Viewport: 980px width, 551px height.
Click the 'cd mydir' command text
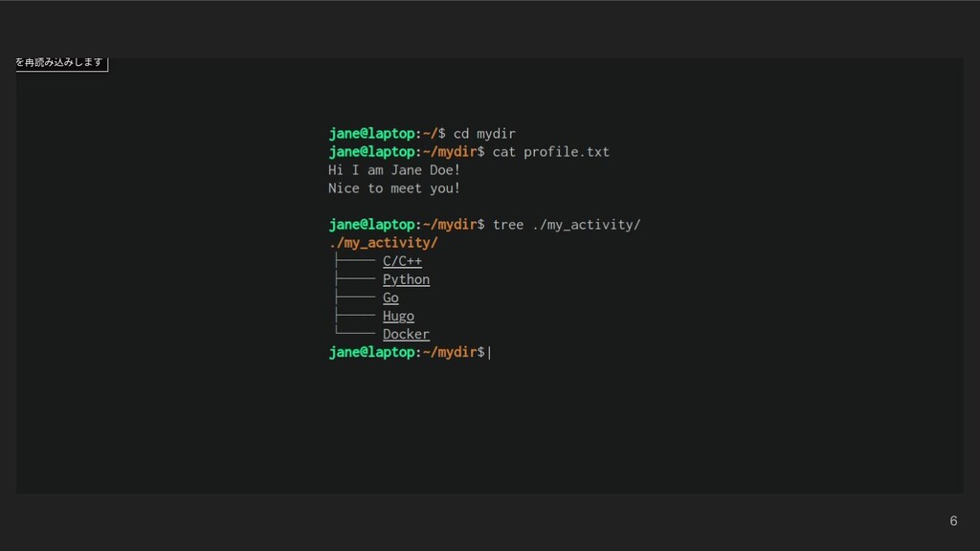484,134
